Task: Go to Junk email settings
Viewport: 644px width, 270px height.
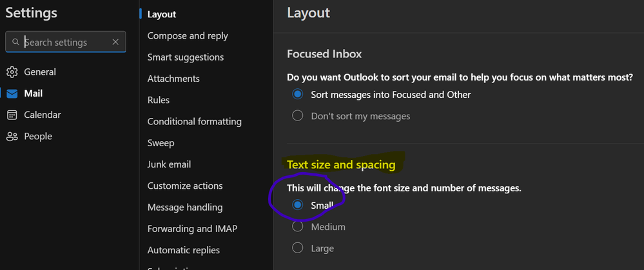Action: point(169,164)
